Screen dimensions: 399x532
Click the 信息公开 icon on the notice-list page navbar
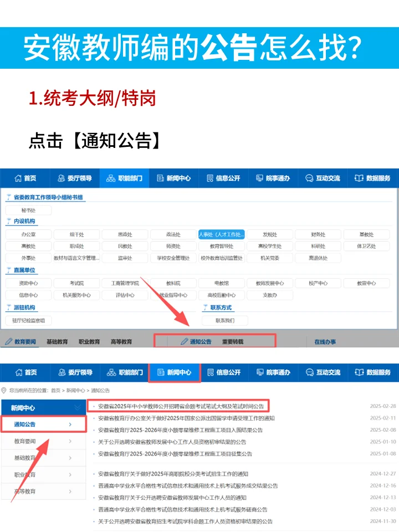211,372
